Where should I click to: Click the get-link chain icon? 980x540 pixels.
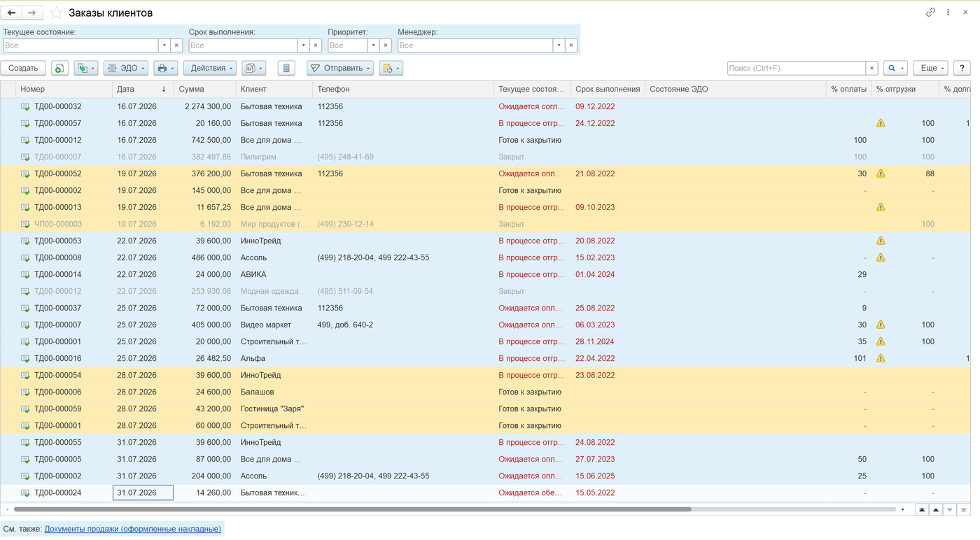[x=930, y=13]
